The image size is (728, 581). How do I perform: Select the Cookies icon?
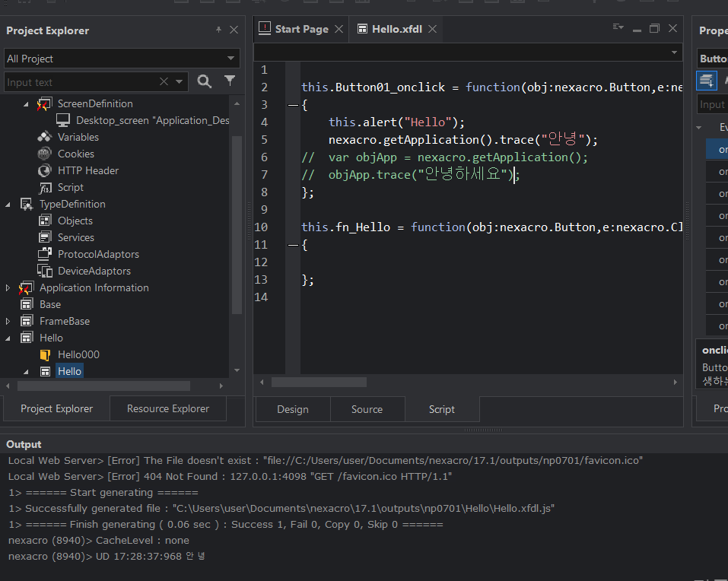click(x=45, y=154)
